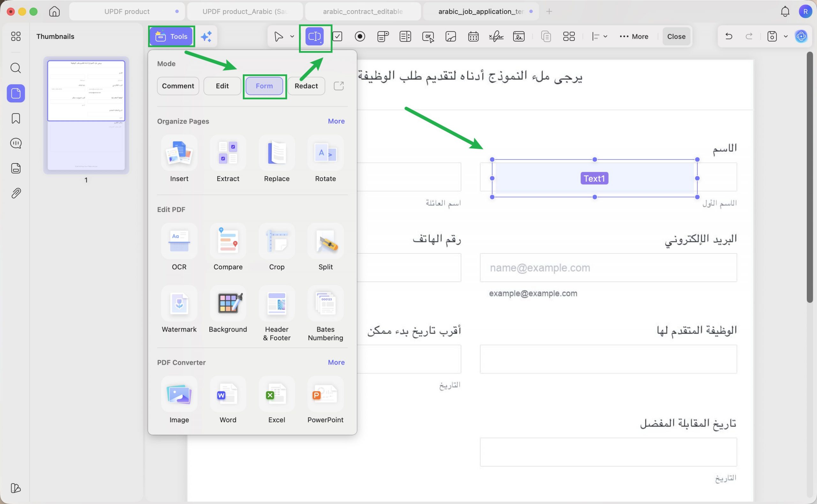Open the Replace pages tool
This screenshot has width=817, height=504.
(277, 159)
